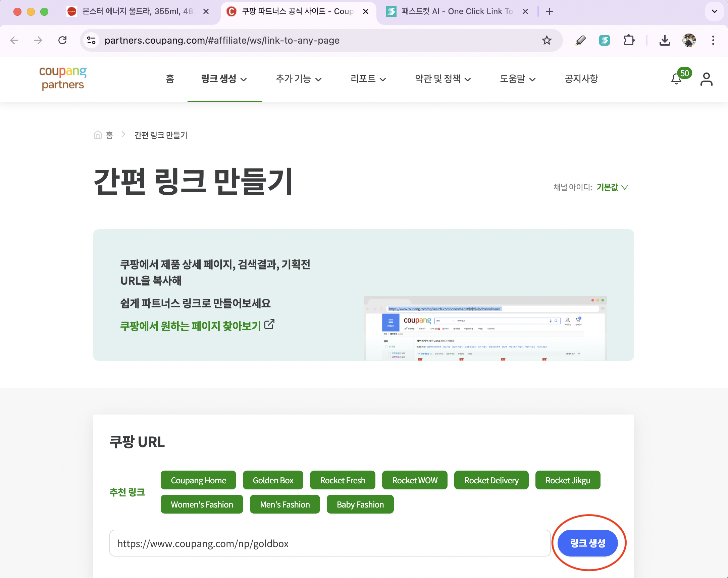Select the Women's Fashion recommended link
Viewport: 728px width, 578px height.
click(202, 504)
